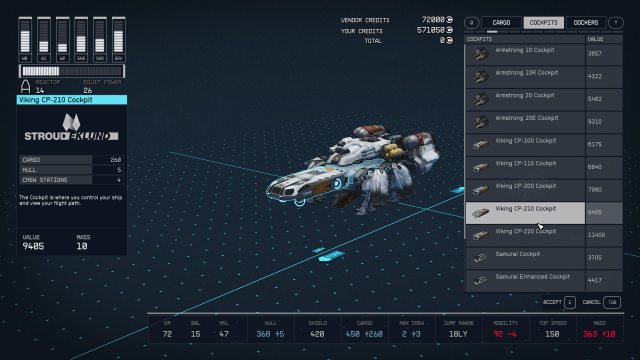Click the GRV grav drive power bar
The width and height of the screenshot is (640, 360).
coord(118,40)
